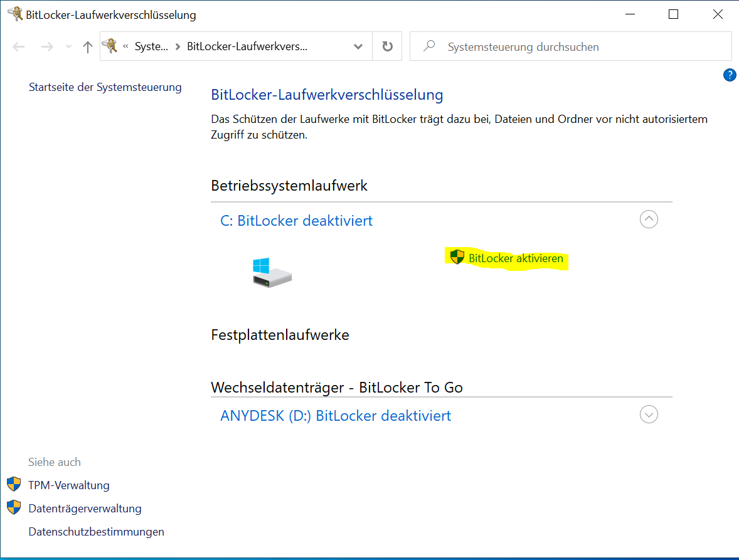This screenshot has width=739, height=560.
Task: Click the Windows drive icon for C:
Action: (272, 273)
